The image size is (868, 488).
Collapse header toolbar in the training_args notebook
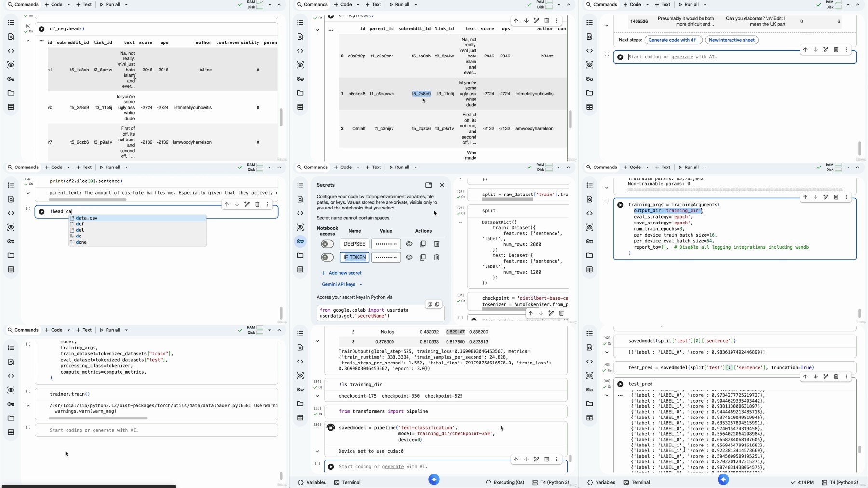[858, 167]
